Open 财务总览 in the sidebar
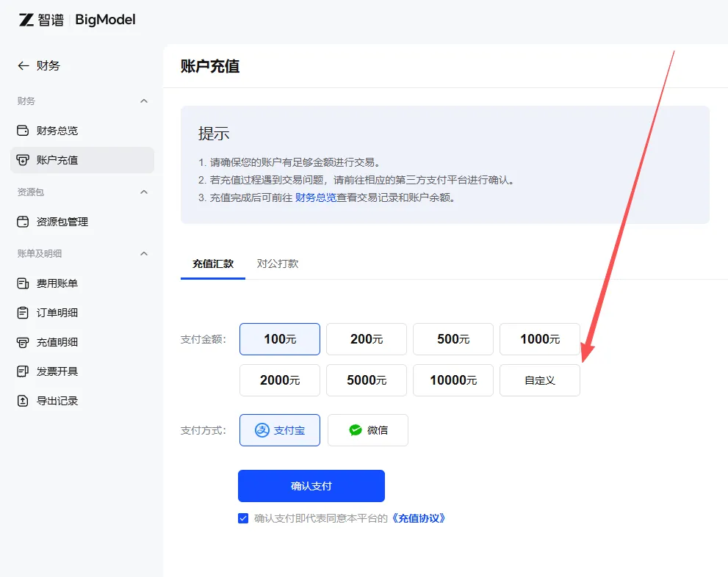The image size is (728, 577). coord(82,131)
